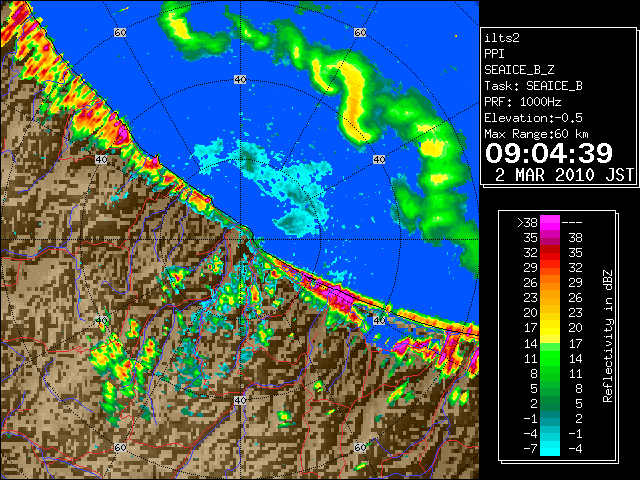Click the 40 range label due south
The width and height of the screenshot is (640, 480).
pos(240,400)
